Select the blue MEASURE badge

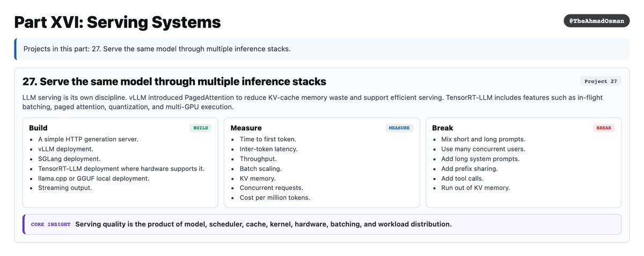399,128
